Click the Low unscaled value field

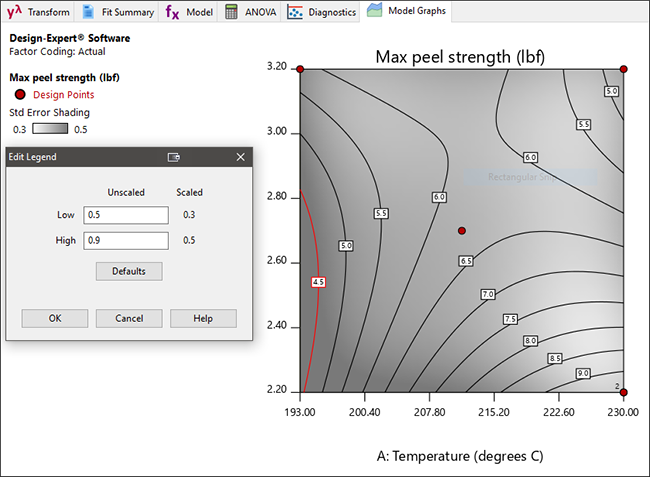(125, 214)
